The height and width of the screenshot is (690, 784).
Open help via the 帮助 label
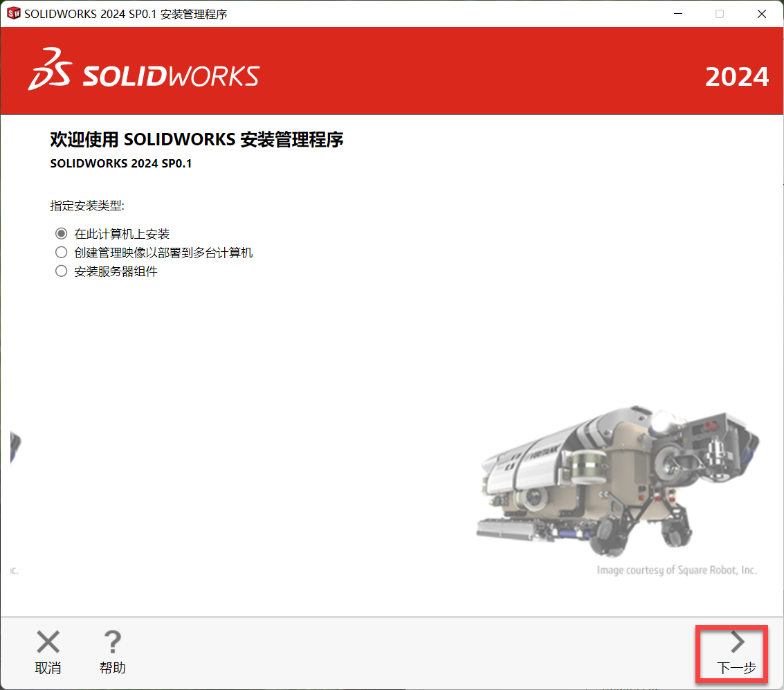112,668
